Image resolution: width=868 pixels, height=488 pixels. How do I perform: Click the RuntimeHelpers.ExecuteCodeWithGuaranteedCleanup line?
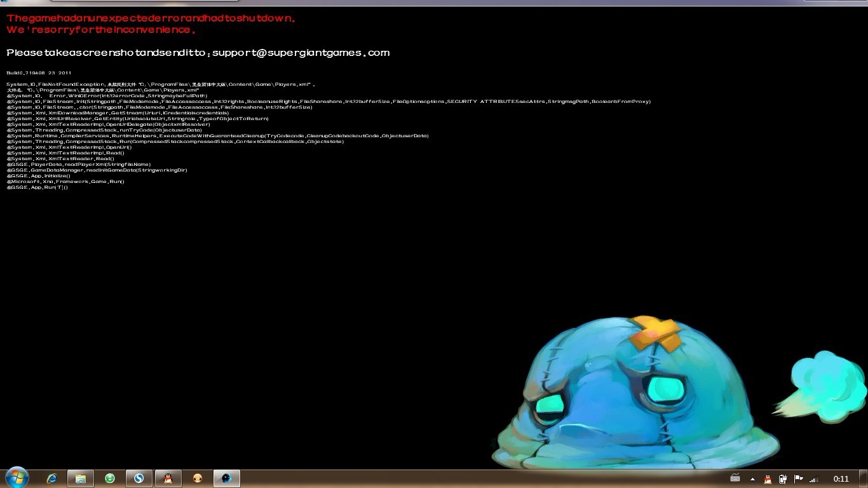click(x=217, y=136)
